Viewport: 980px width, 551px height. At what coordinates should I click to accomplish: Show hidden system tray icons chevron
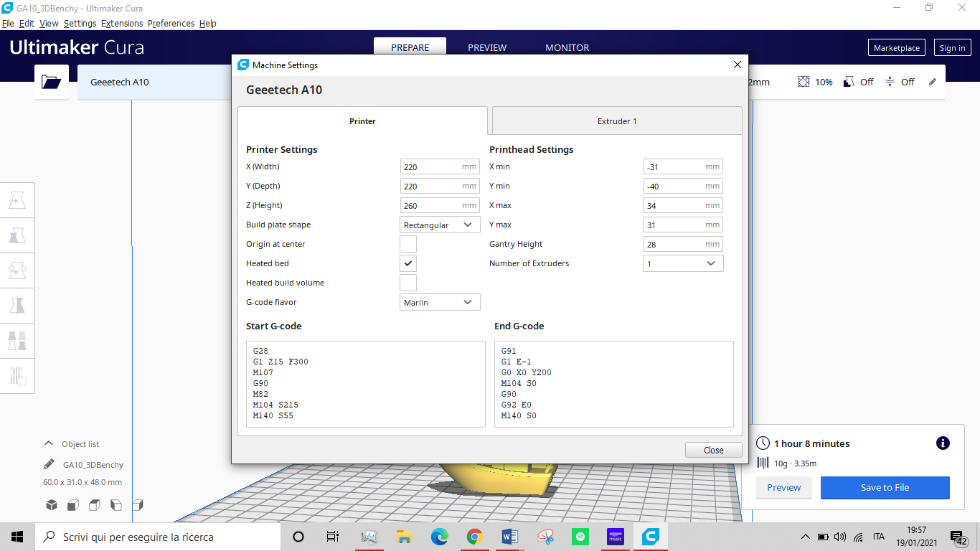pos(805,537)
